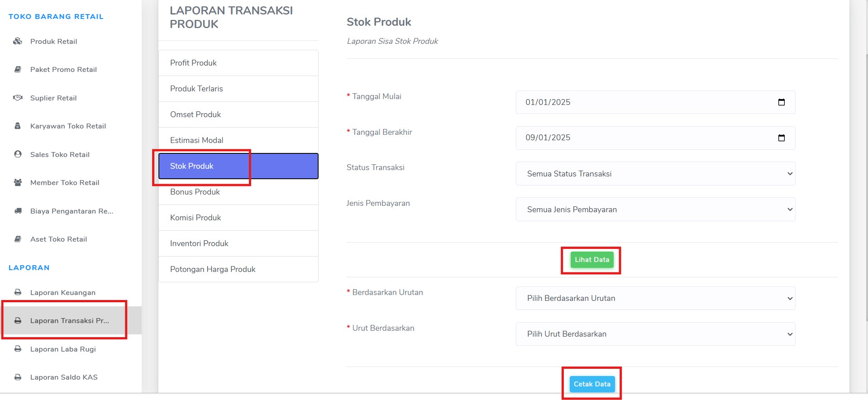
Task: Expand Berdasarkan Urutan selection list
Action: click(655, 298)
